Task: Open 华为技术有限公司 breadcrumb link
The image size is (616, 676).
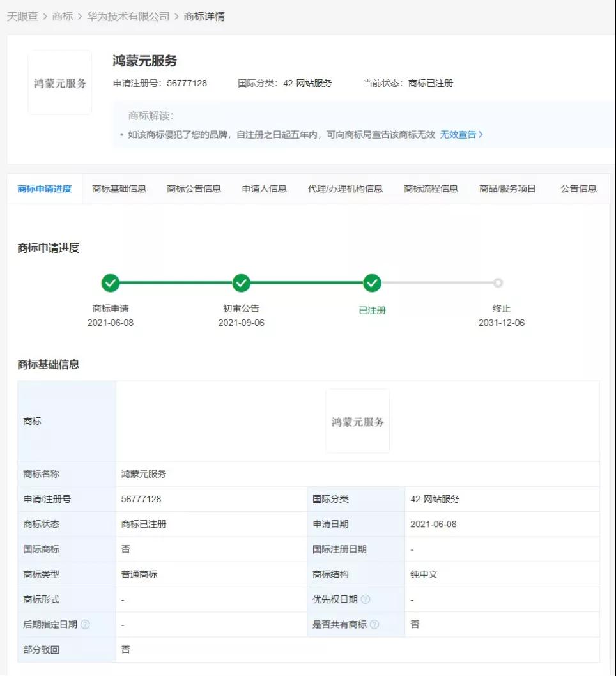Action: pyautogui.click(x=128, y=17)
